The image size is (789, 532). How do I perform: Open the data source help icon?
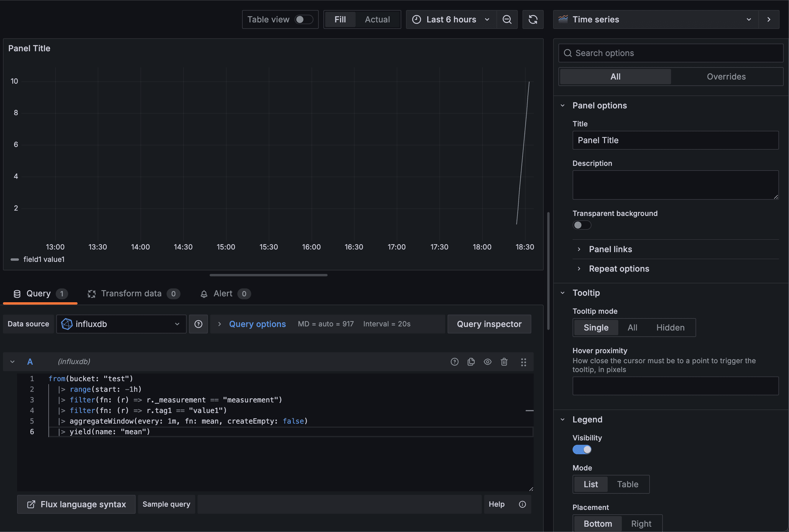point(198,324)
